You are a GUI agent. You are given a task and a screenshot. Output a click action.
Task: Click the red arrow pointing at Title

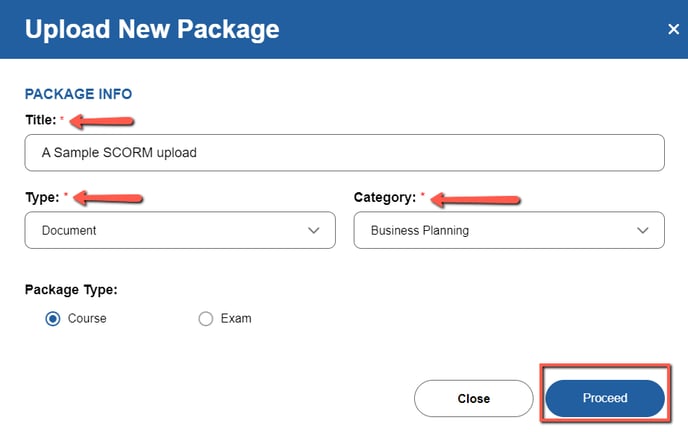coord(102,121)
